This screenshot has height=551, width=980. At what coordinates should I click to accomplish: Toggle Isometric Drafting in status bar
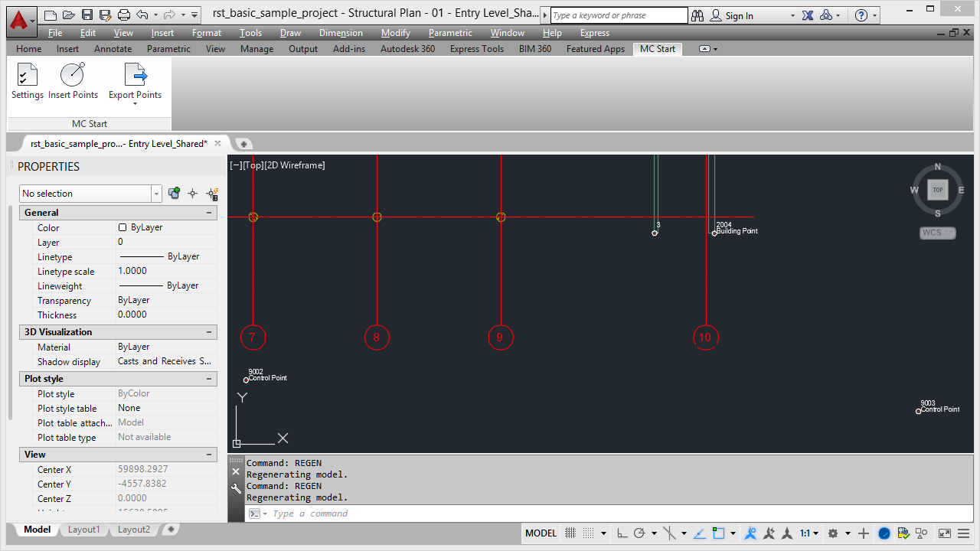click(x=669, y=533)
